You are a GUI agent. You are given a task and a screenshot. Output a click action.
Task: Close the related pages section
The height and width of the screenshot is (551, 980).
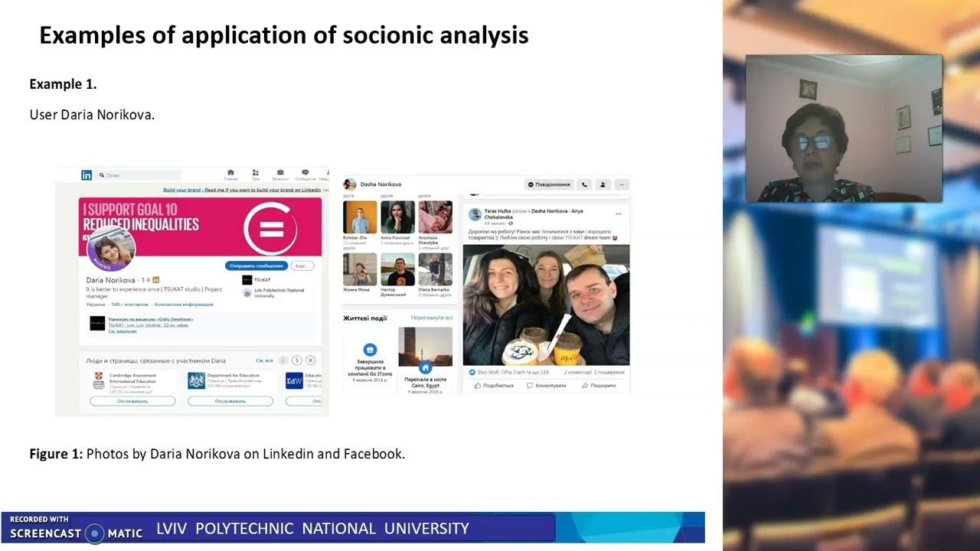pyautogui.click(x=311, y=360)
